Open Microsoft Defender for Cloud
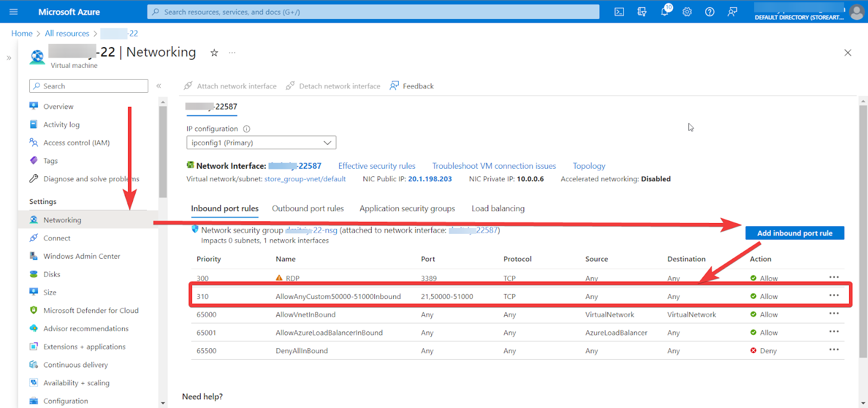Image resolution: width=868 pixels, height=408 pixels. [91, 310]
